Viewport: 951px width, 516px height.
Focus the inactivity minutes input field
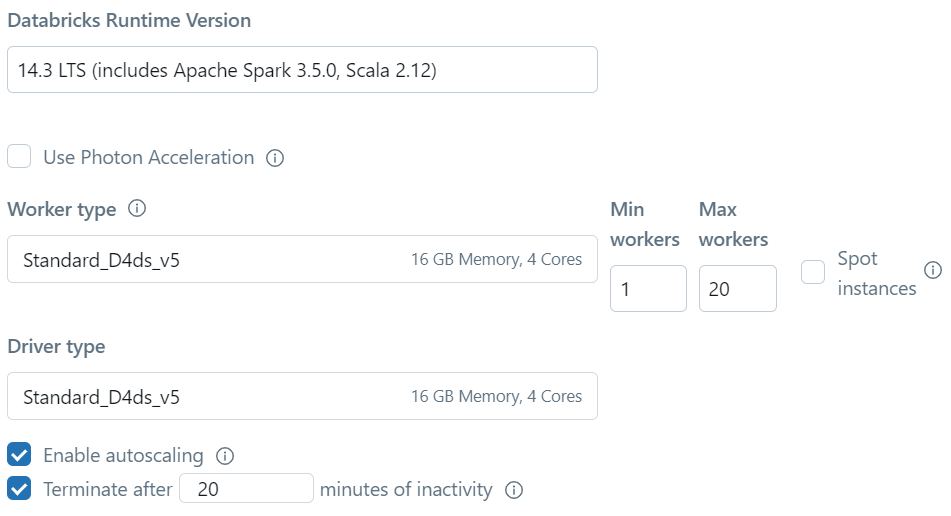(246, 489)
